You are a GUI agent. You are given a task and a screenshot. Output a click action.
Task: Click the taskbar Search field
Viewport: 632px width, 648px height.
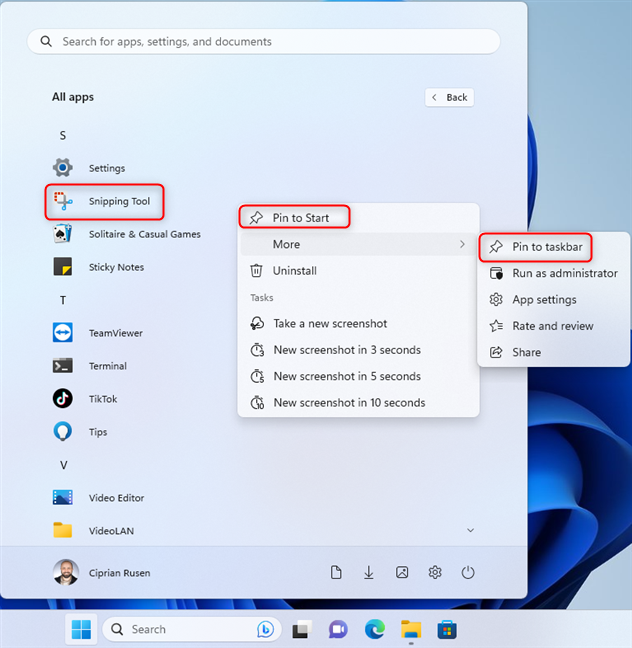pyautogui.click(x=192, y=629)
